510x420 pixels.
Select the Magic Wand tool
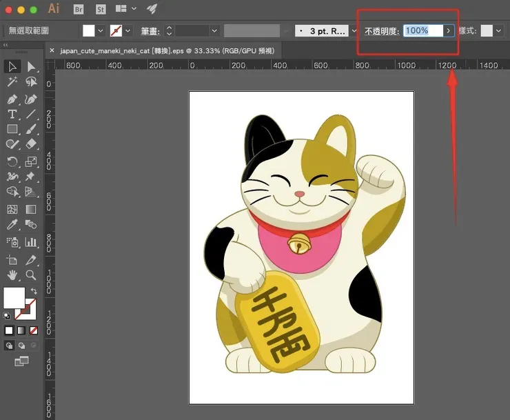point(12,82)
